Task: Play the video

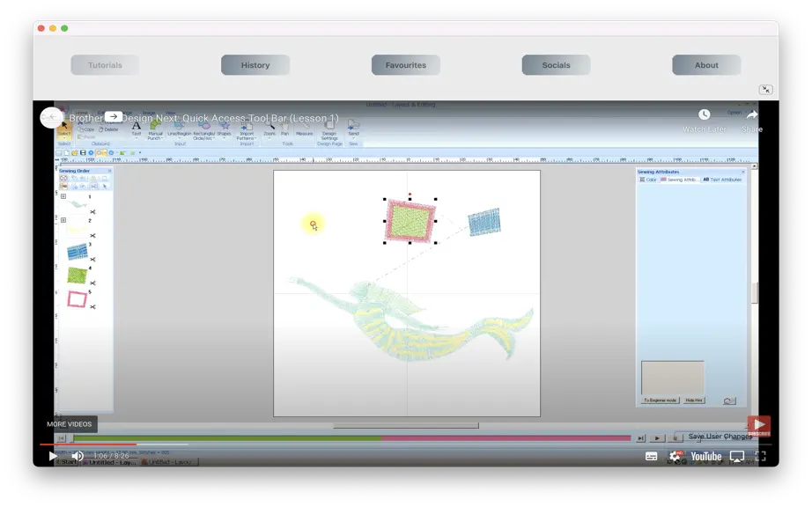Action: (x=53, y=456)
